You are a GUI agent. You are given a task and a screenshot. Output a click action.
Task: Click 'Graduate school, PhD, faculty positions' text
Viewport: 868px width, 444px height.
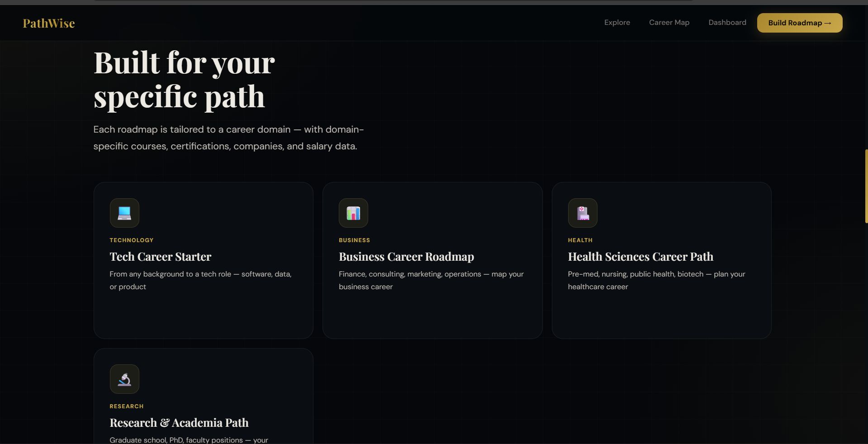[189, 439]
